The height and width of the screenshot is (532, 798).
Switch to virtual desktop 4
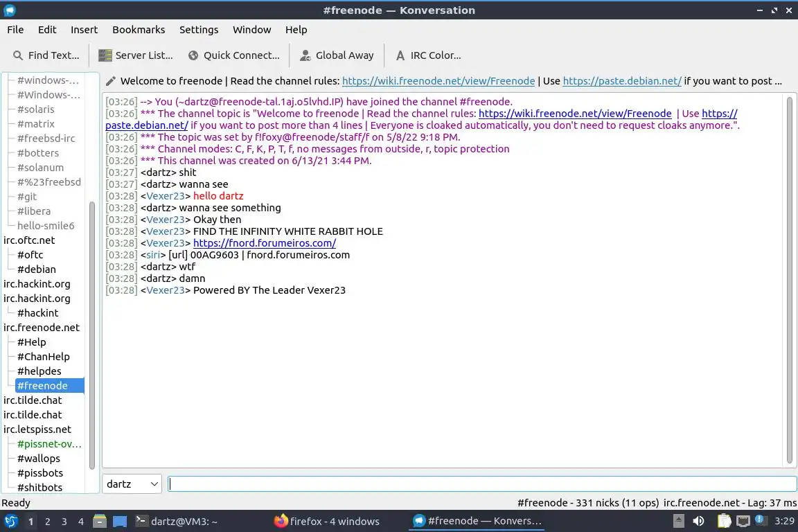[x=81, y=522]
